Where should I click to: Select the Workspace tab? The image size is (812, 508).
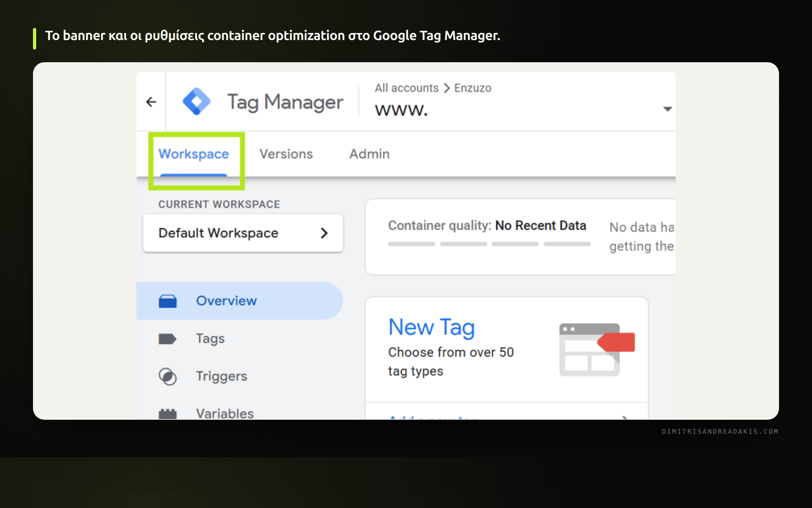[193, 154]
